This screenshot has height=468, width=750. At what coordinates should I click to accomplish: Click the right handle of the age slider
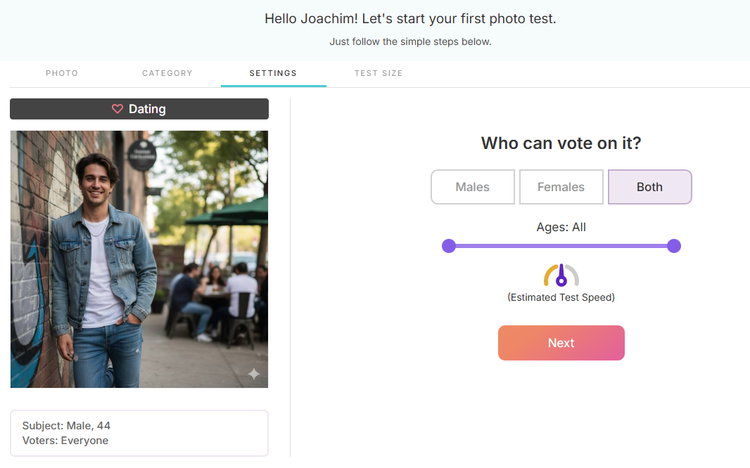tap(674, 246)
